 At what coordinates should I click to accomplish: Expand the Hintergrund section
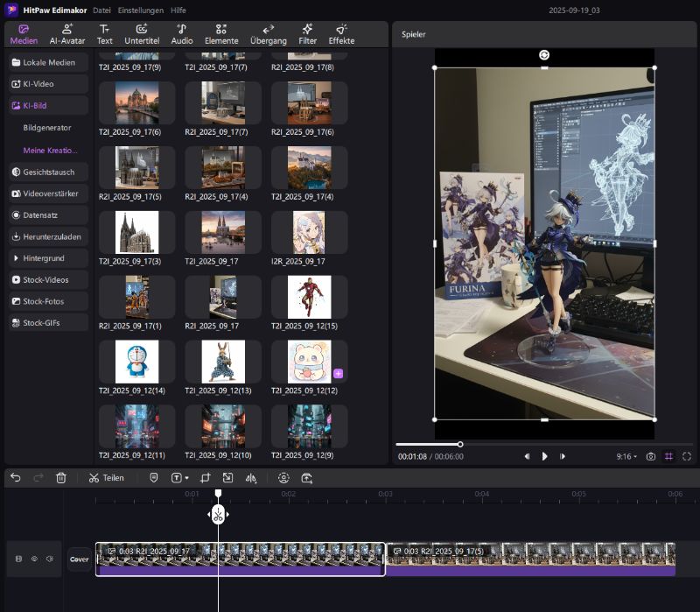point(49,258)
